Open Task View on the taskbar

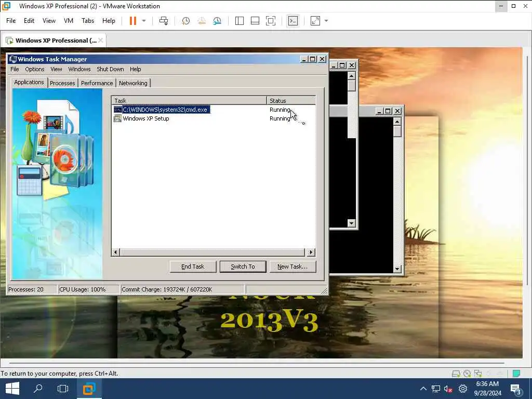click(x=63, y=389)
